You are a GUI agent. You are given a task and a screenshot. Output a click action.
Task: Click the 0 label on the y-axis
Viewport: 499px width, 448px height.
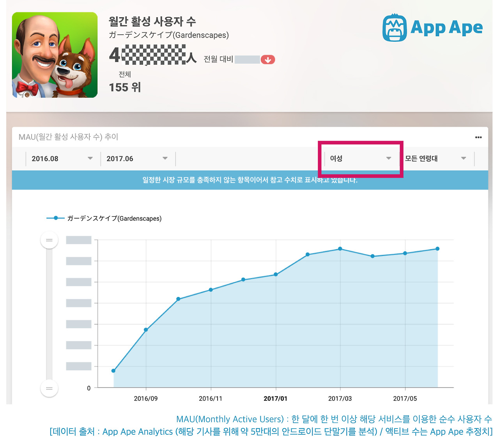(x=89, y=388)
